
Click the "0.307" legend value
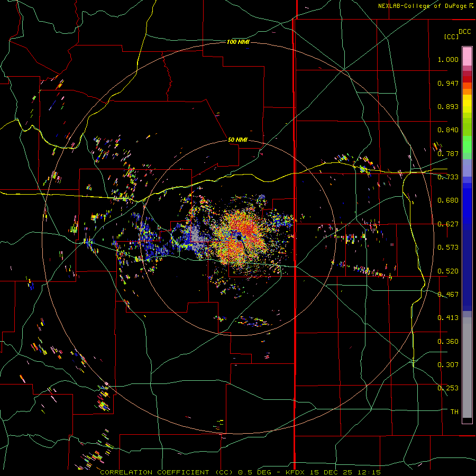tap(448, 365)
